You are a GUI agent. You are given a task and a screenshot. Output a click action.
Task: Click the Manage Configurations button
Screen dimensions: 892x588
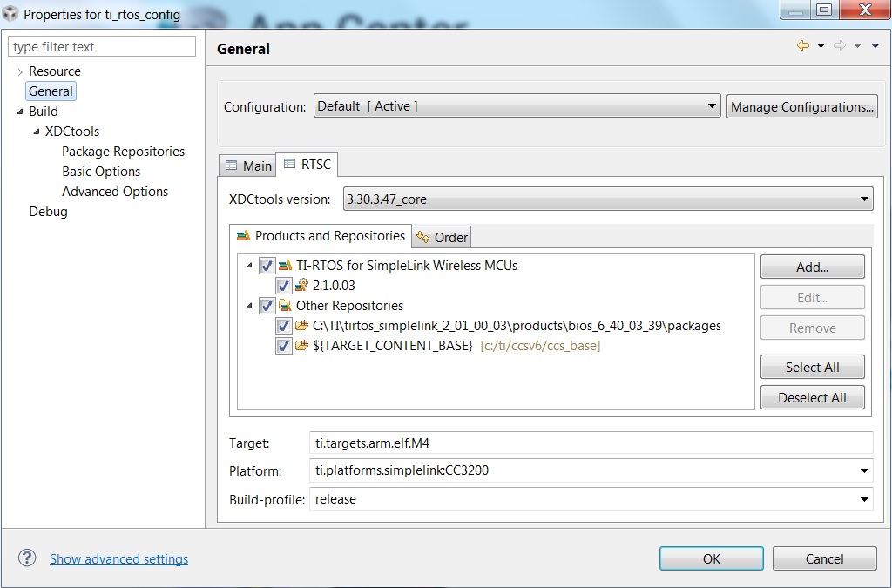tap(802, 106)
